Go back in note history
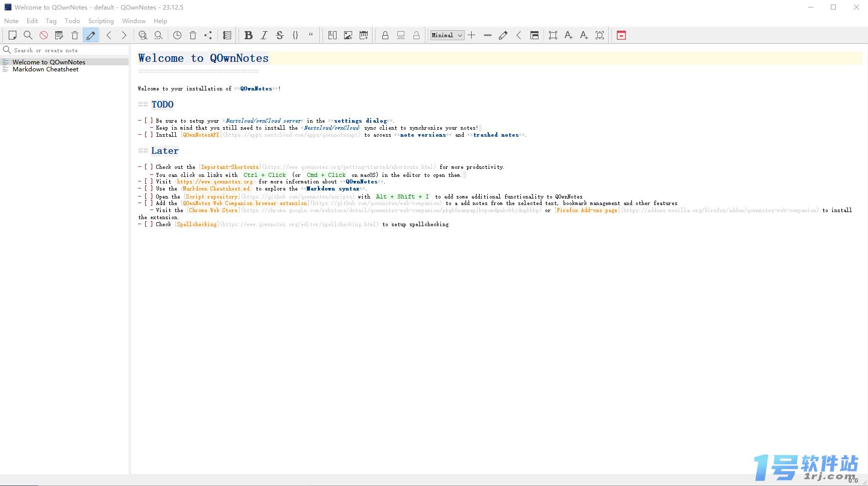 coord(109,35)
